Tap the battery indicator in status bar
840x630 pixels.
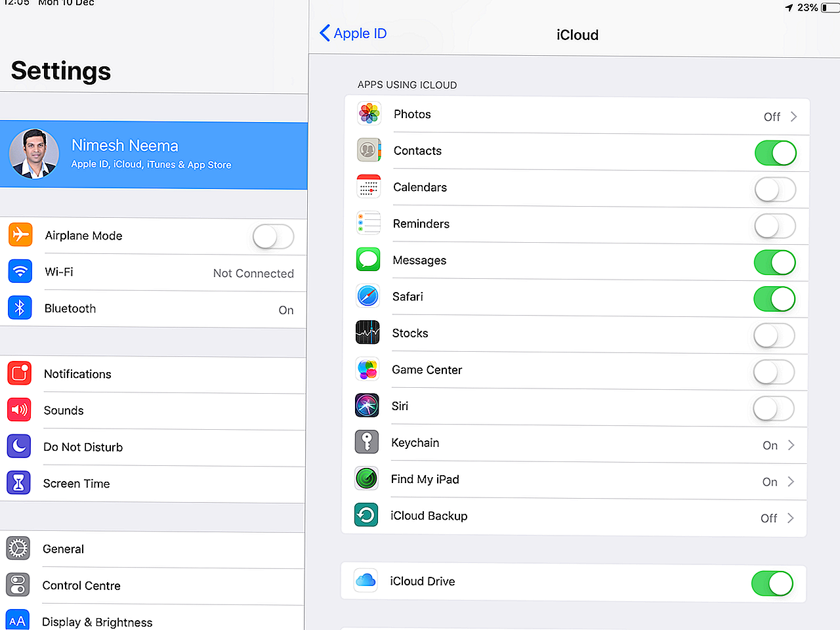(830, 8)
